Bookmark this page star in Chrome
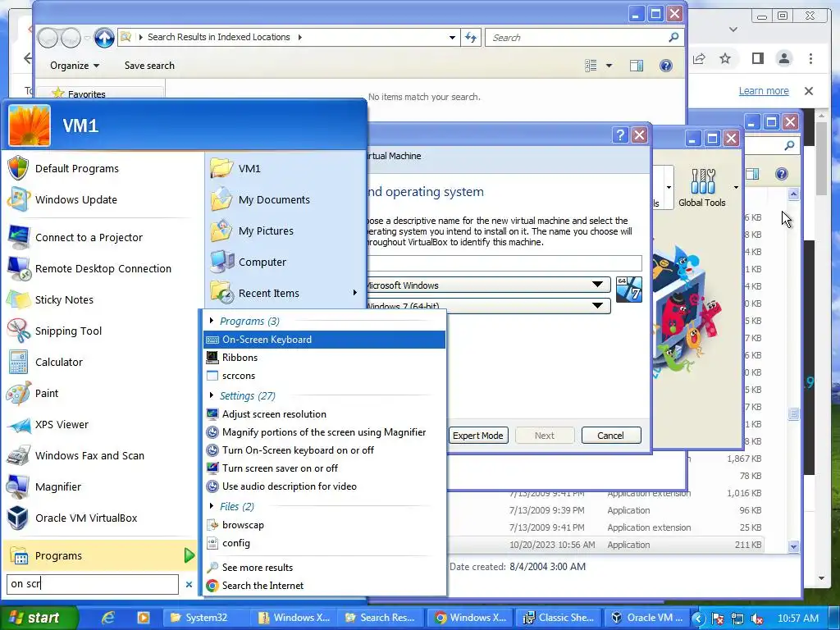The image size is (840, 630). coord(725,58)
